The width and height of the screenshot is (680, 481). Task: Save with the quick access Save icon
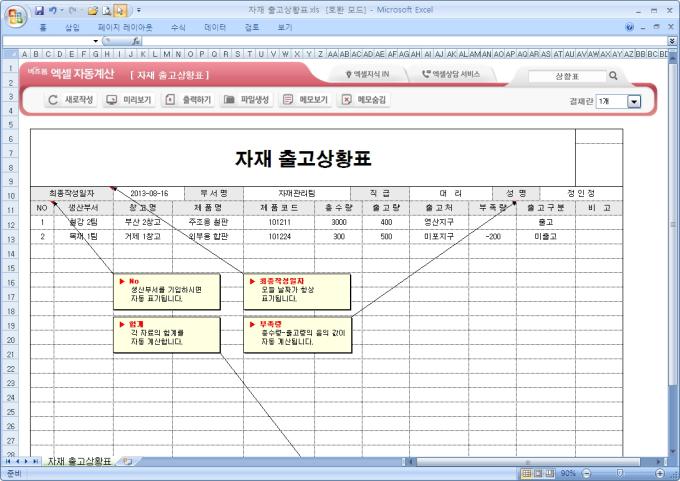point(39,10)
